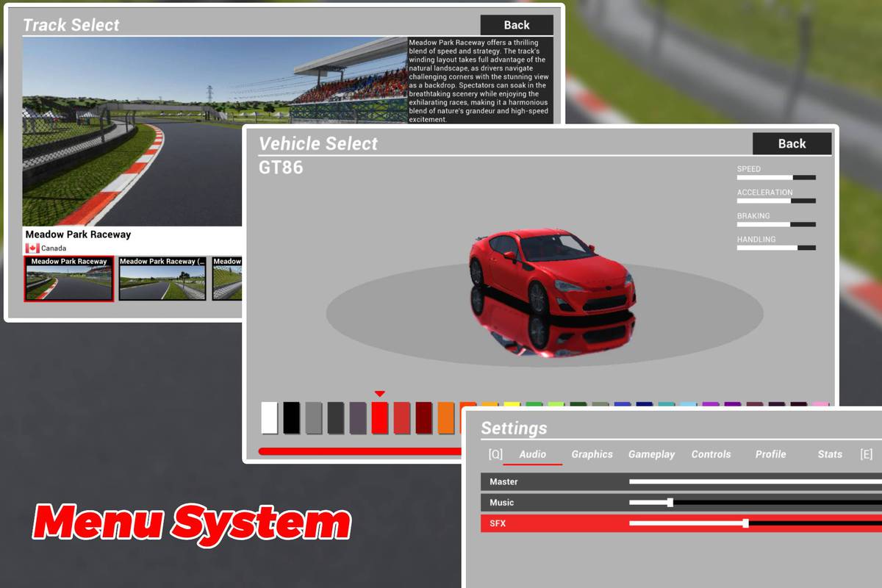Screen dimensions: 882x588
Task: Click the Handling stat bar
Action: pyautogui.click(x=775, y=248)
